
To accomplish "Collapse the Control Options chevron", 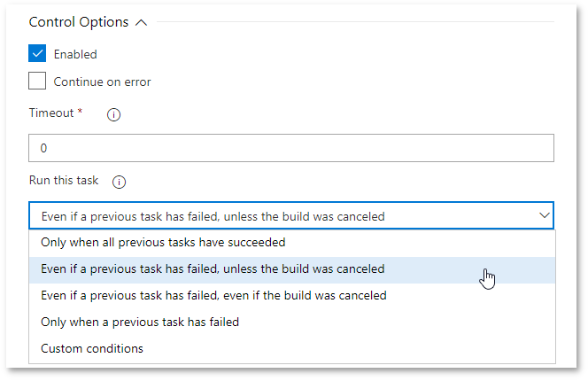I will 141,23.
